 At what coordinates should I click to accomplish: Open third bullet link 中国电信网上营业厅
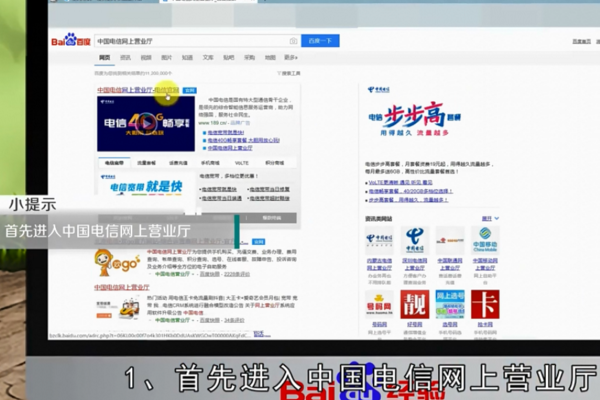tap(230, 148)
